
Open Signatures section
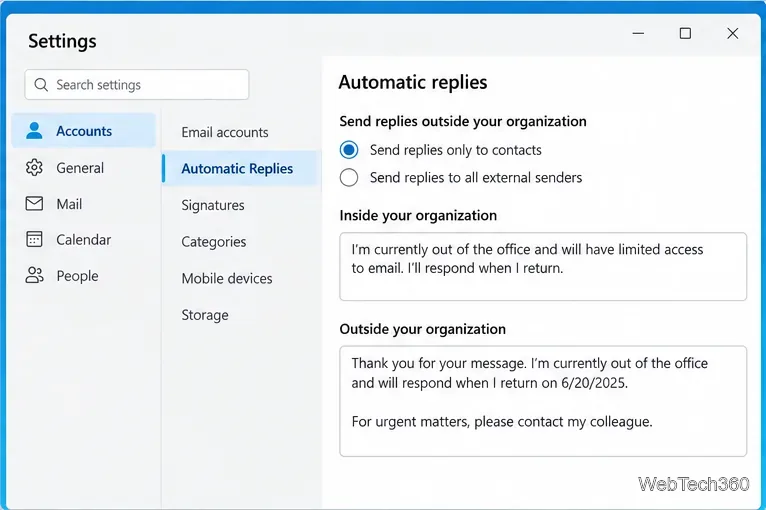213,205
